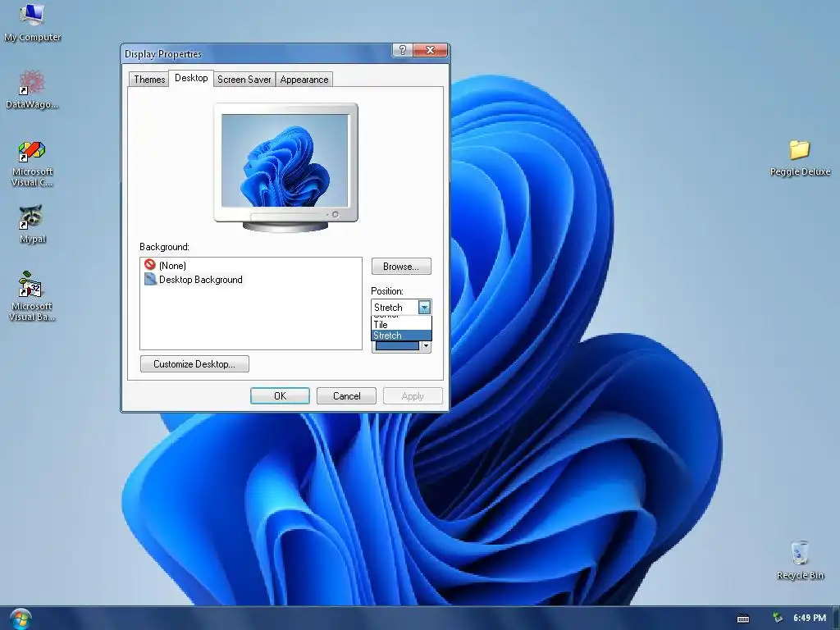Click the Display Properties title bar

point(257,53)
